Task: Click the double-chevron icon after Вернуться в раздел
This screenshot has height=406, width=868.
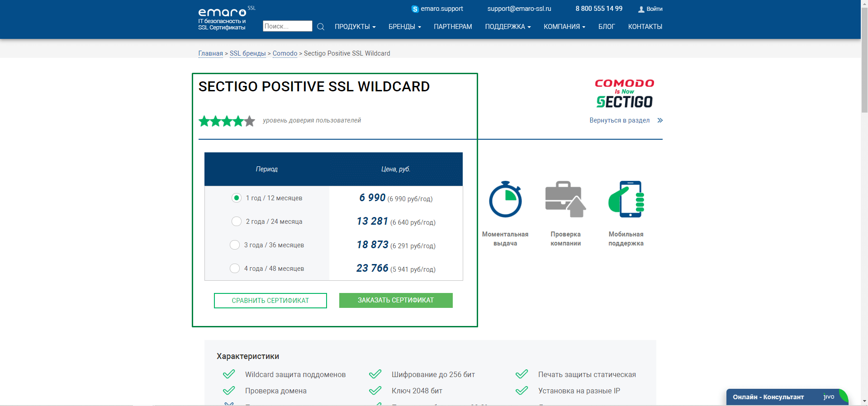Action: coord(660,120)
